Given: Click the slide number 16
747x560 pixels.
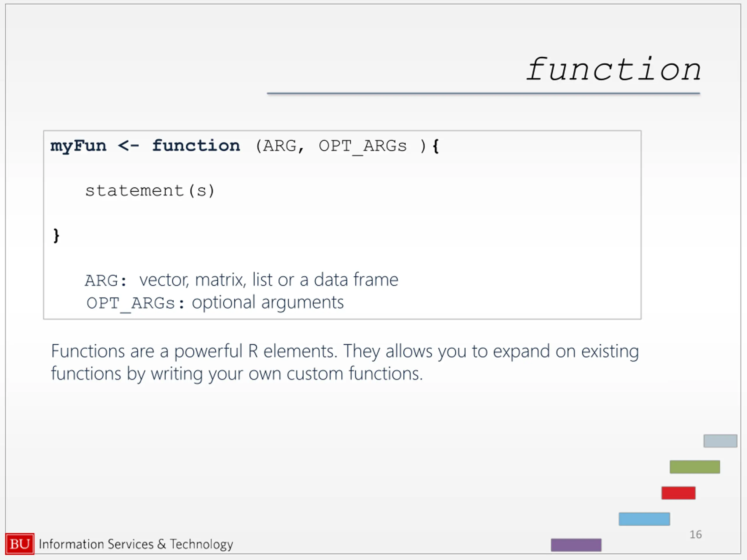Looking at the screenshot, I should click(696, 535).
